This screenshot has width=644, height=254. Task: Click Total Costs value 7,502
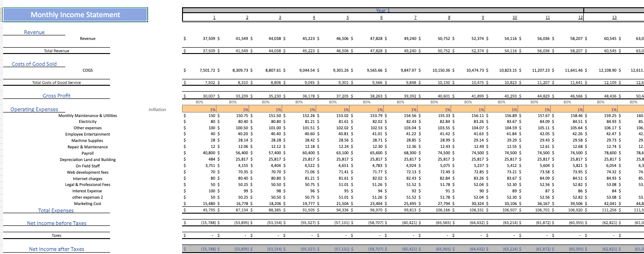coord(211,83)
